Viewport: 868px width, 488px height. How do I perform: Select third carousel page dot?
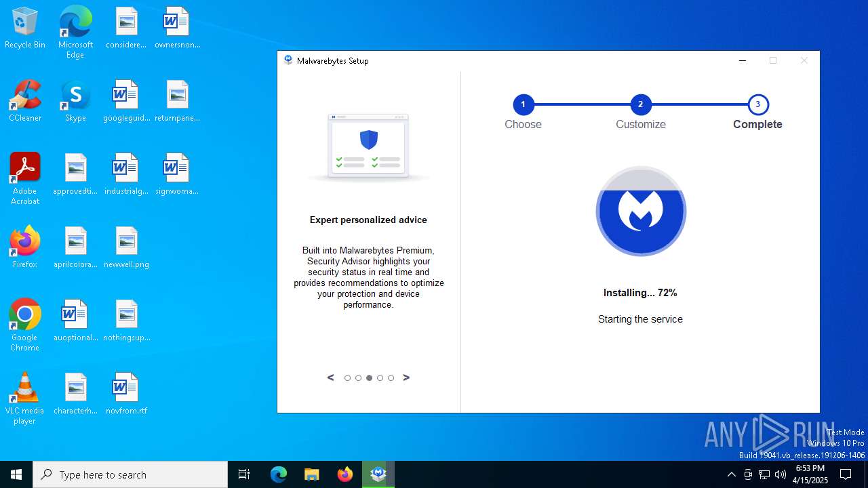point(369,378)
